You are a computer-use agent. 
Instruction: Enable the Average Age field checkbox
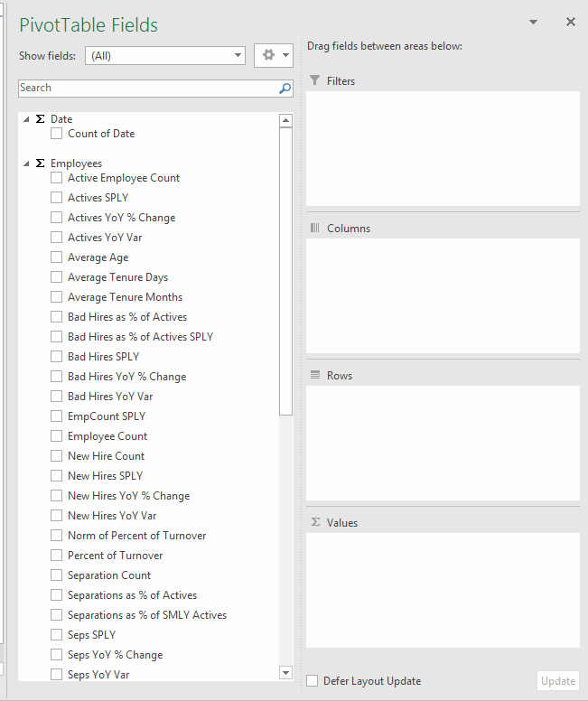click(57, 257)
